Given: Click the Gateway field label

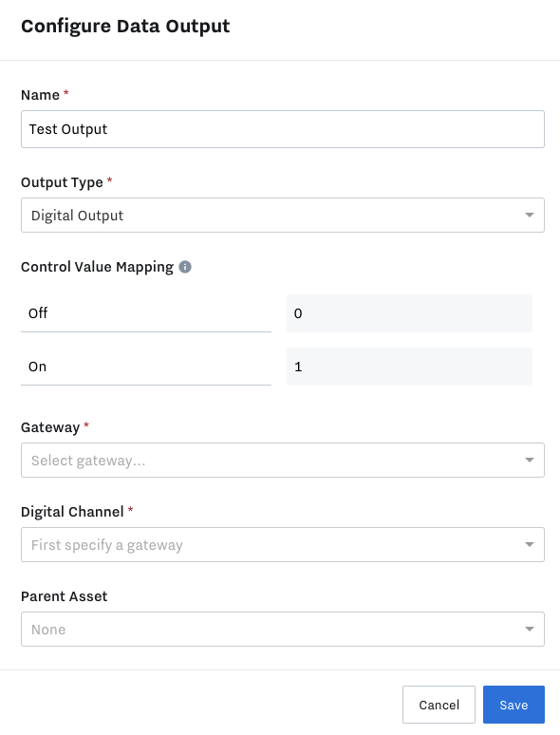Looking at the screenshot, I should 50,427.
